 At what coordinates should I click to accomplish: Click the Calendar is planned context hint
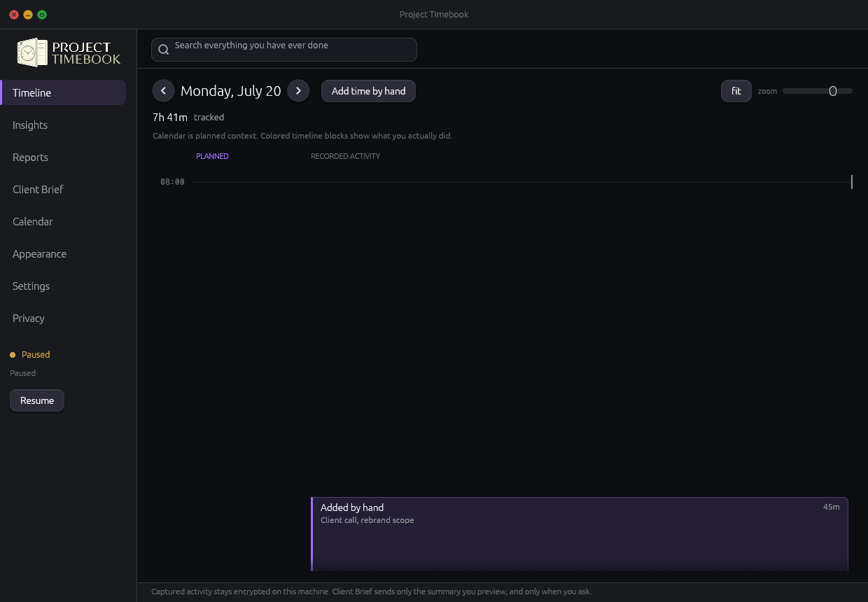click(302, 136)
